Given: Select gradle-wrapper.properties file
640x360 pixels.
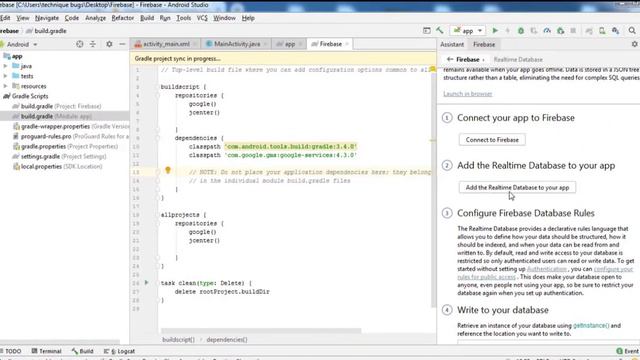Looking at the screenshot, I should (71, 127).
